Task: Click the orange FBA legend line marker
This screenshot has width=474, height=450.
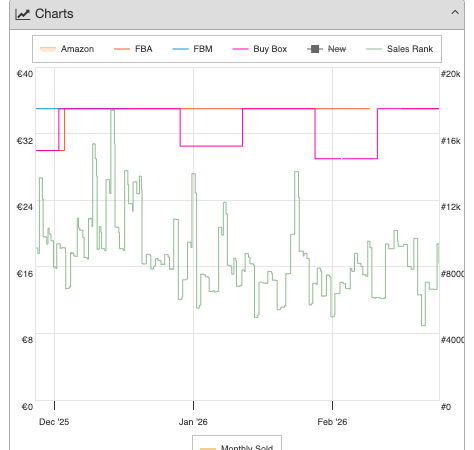Action: click(122, 49)
